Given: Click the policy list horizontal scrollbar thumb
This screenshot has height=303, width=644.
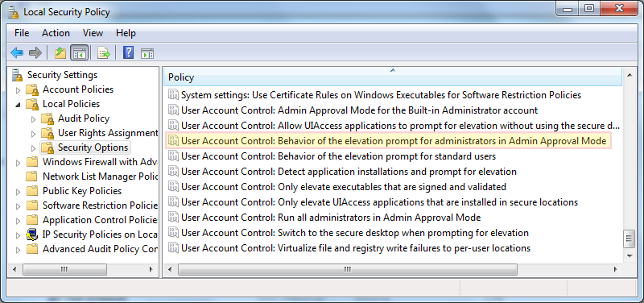Looking at the screenshot, I should [348, 270].
